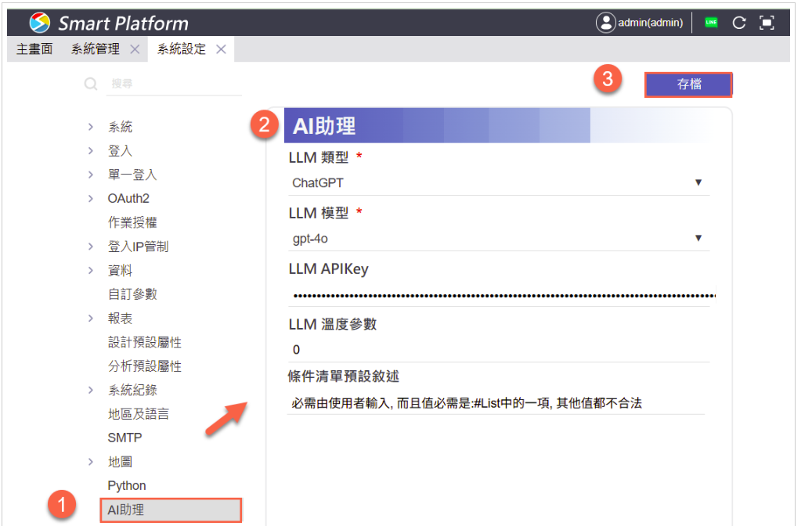Image resolution: width=812 pixels, height=526 pixels.
Task: Enter fullscreen mode via the top-right icon
Action: (767, 22)
